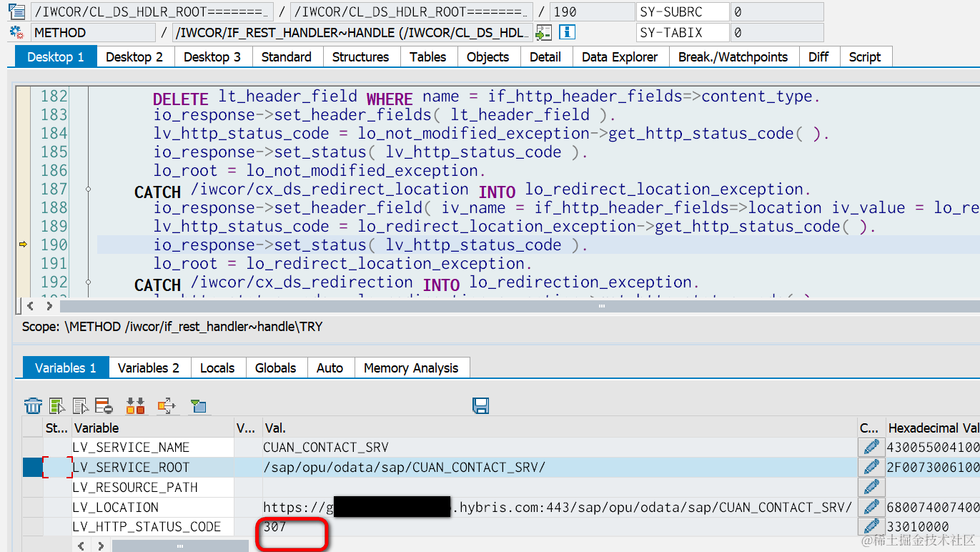
Task: Click the blue info icon beside the method name
Action: [567, 32]
